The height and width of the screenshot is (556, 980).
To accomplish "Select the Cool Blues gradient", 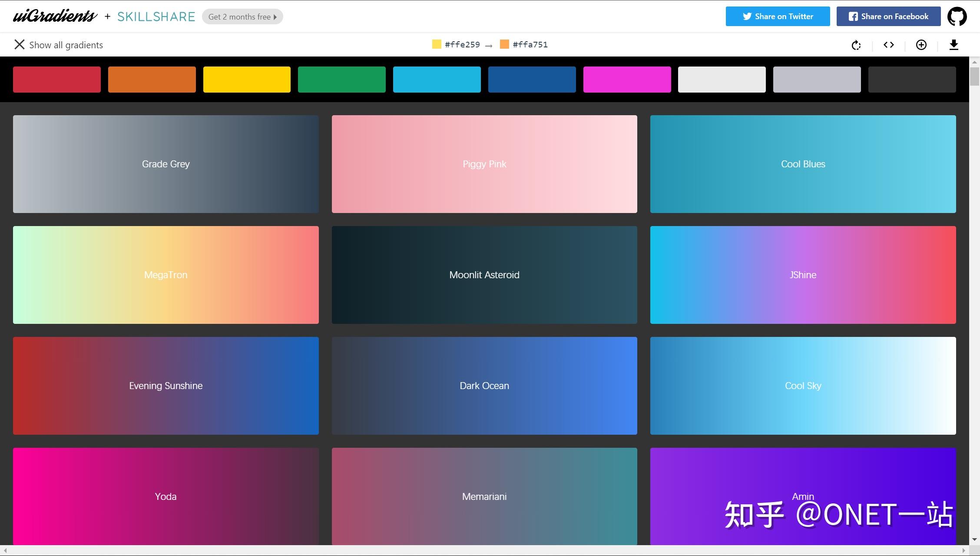I will pos(803,164).
